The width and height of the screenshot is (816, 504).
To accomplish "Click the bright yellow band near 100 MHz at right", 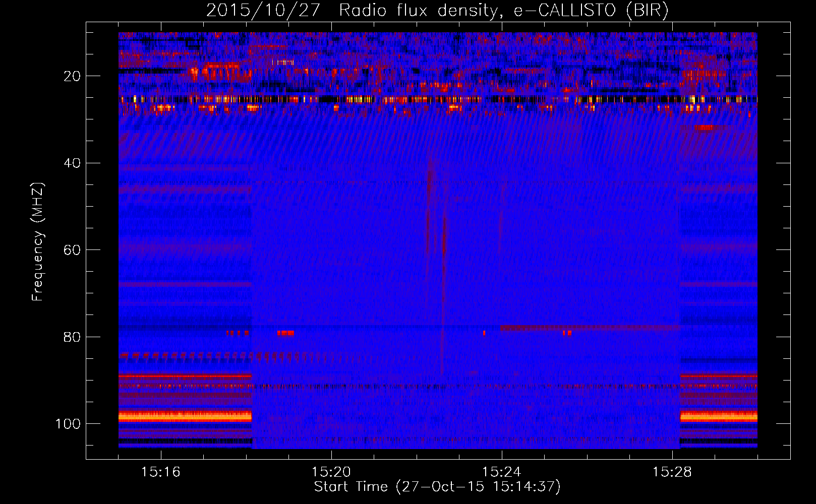I will [719, 416].
